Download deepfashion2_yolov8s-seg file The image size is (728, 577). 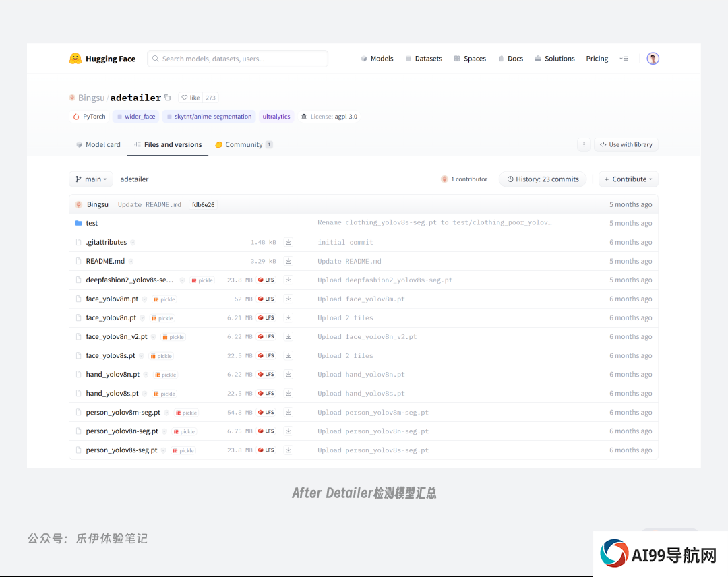point(289,280)
